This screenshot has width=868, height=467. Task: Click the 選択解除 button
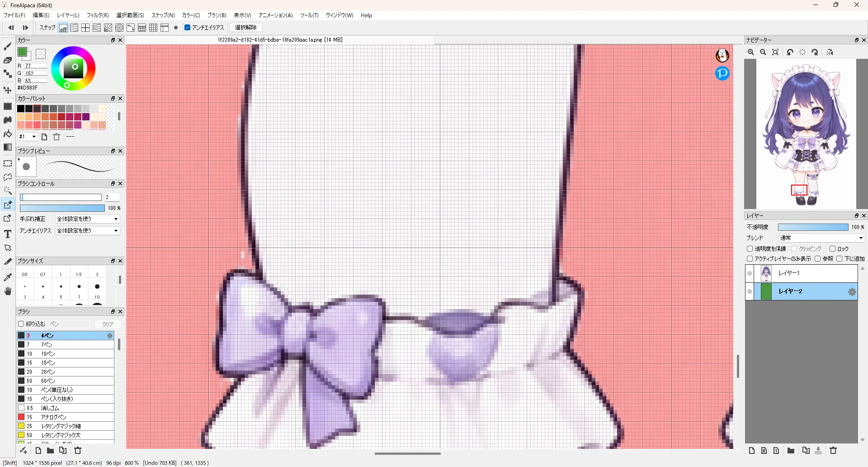246,28
